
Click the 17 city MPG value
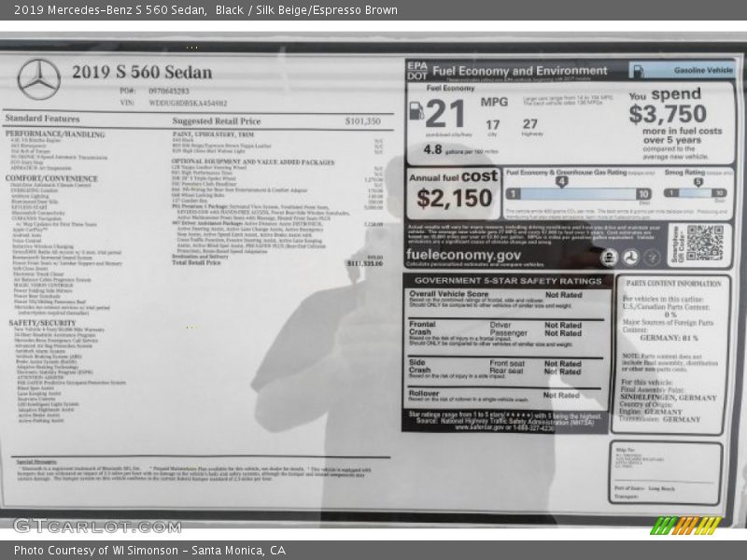point(493,125)
